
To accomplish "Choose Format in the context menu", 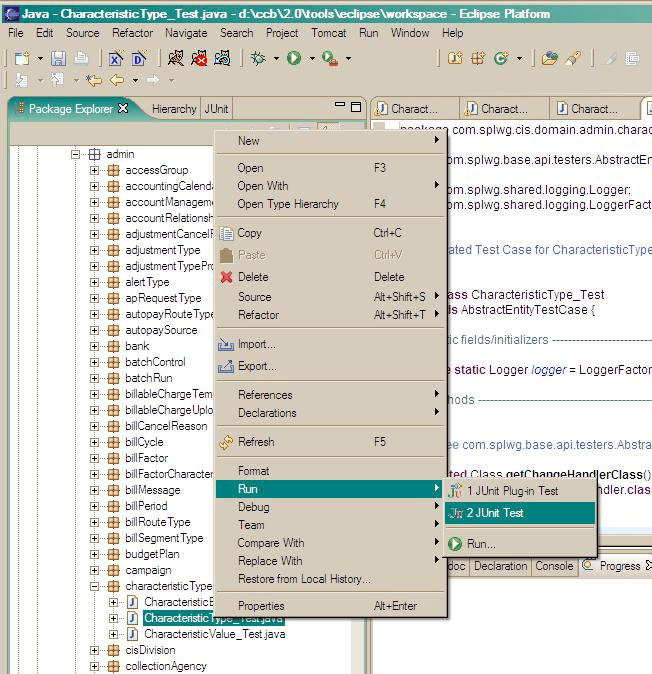I will tap(330, 471).
